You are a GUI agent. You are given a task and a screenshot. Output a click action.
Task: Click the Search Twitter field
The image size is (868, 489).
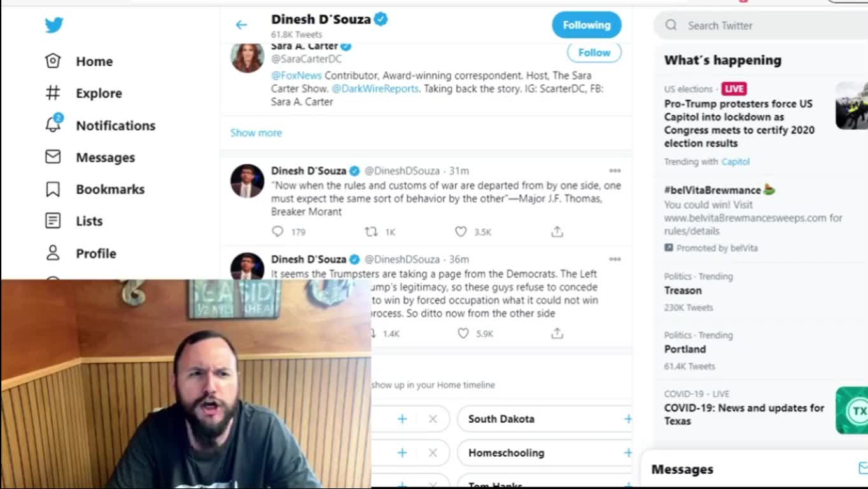[764, 25]
